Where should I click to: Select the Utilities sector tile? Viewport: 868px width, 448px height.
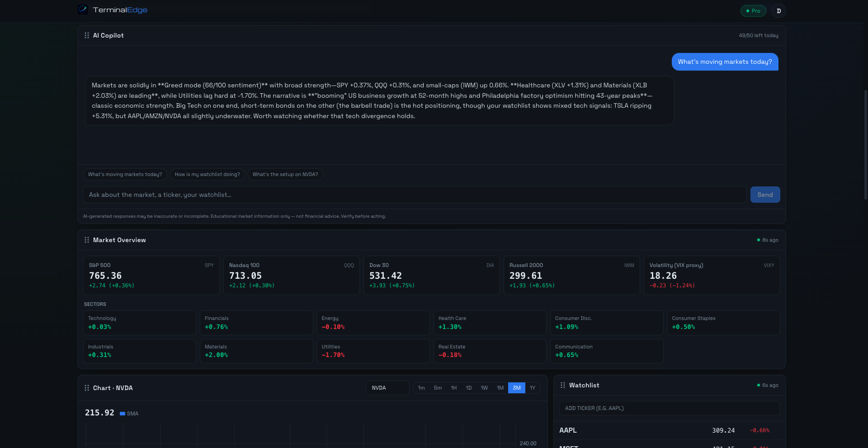click(x=373, y=351)
